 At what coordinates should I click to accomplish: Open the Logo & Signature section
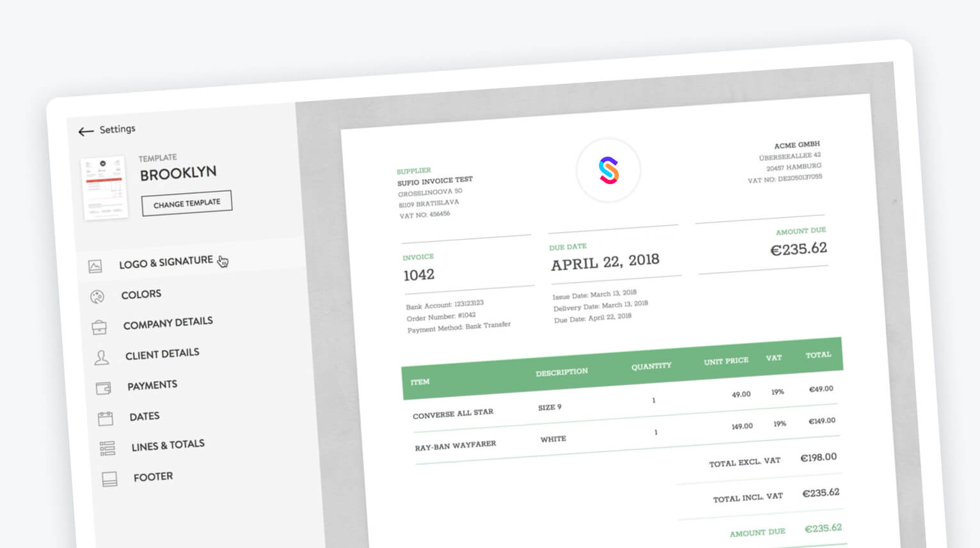pos(166,262)
